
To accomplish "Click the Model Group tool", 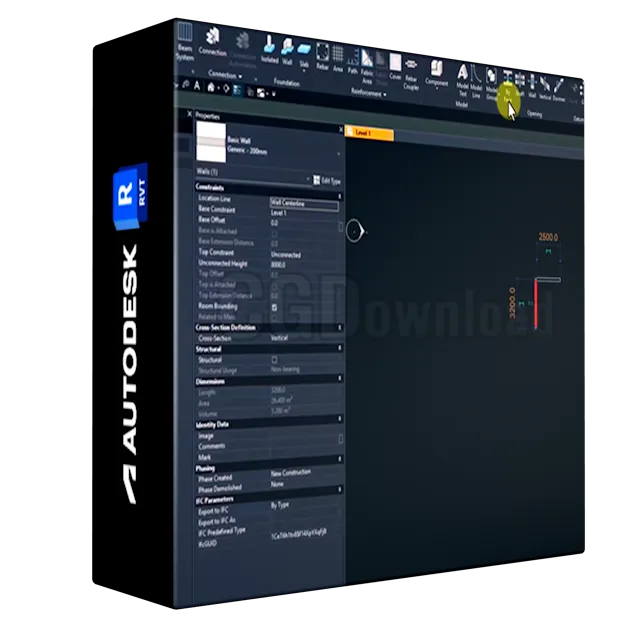I will pyautogui.click(x=491, y=84).
